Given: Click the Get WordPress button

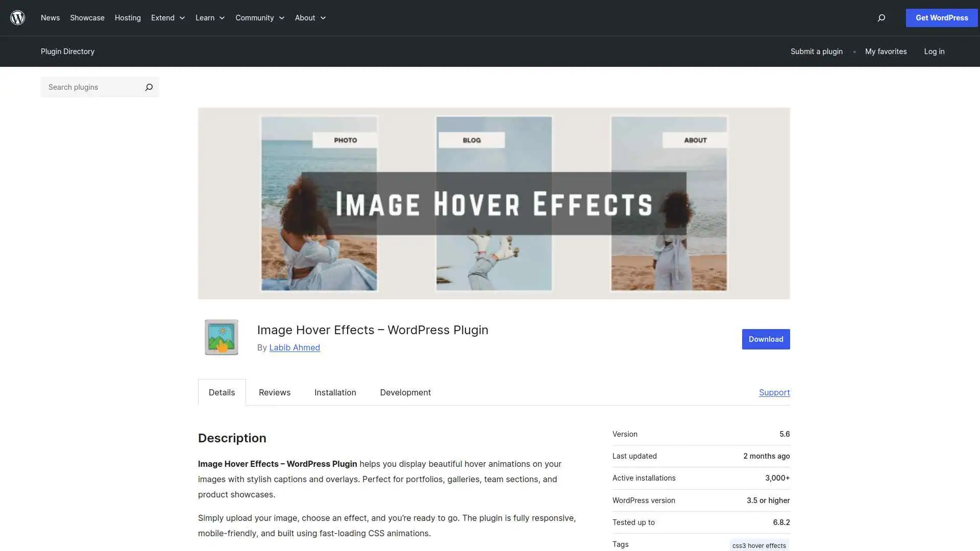Looking at the screenshot, I should (941, 17).
